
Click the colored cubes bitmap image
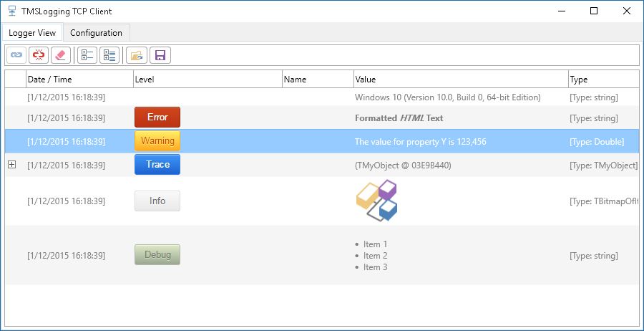point(377,201)
